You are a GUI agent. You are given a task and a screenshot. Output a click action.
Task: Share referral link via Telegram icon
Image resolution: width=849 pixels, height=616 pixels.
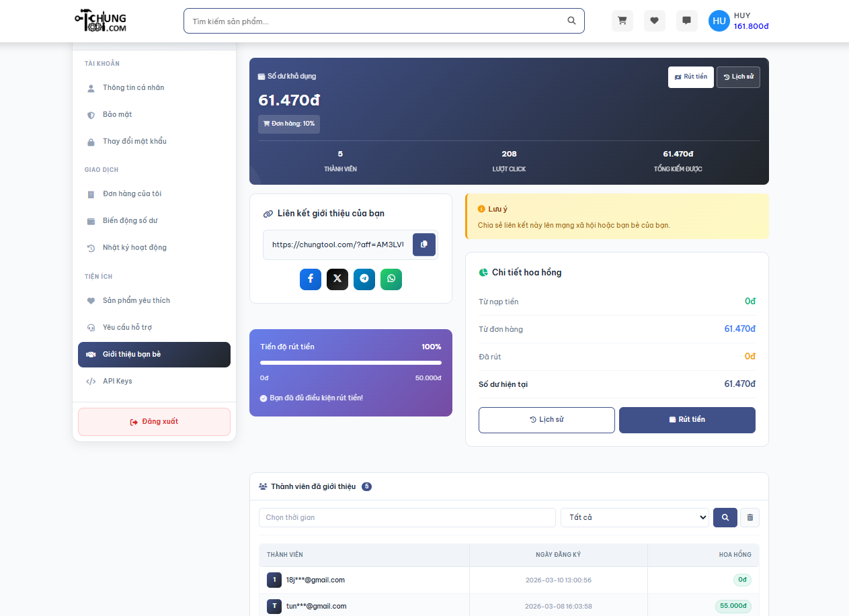point(364,279)
